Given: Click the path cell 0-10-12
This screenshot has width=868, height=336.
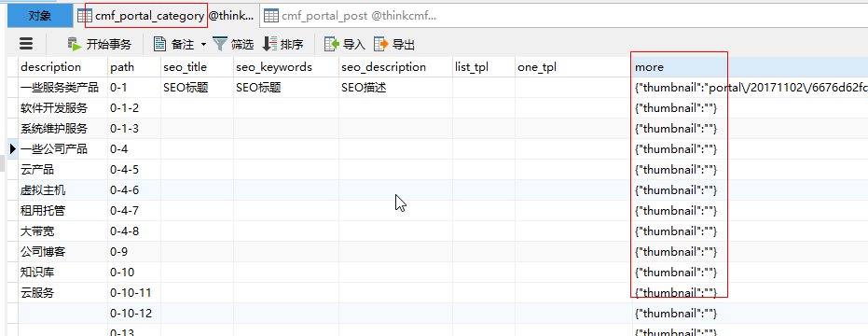Looking at the screenshot, I should (134, 314).
